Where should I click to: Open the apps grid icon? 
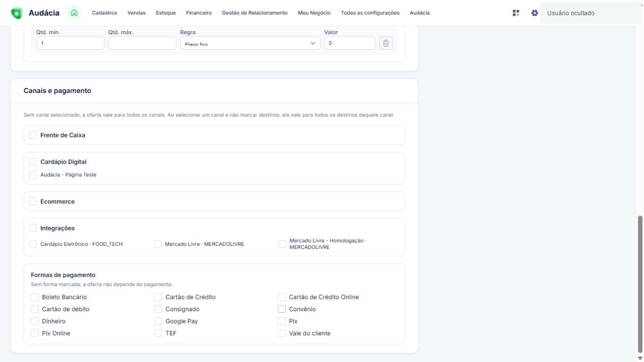(x=516, y=13)
